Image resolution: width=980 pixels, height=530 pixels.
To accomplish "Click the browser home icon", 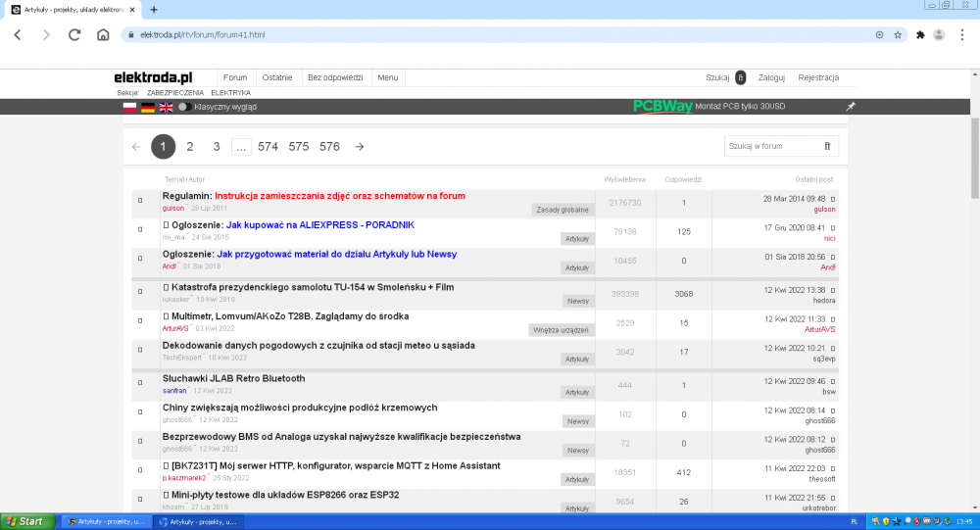I will pyautogui.click(x=103, y=34).
